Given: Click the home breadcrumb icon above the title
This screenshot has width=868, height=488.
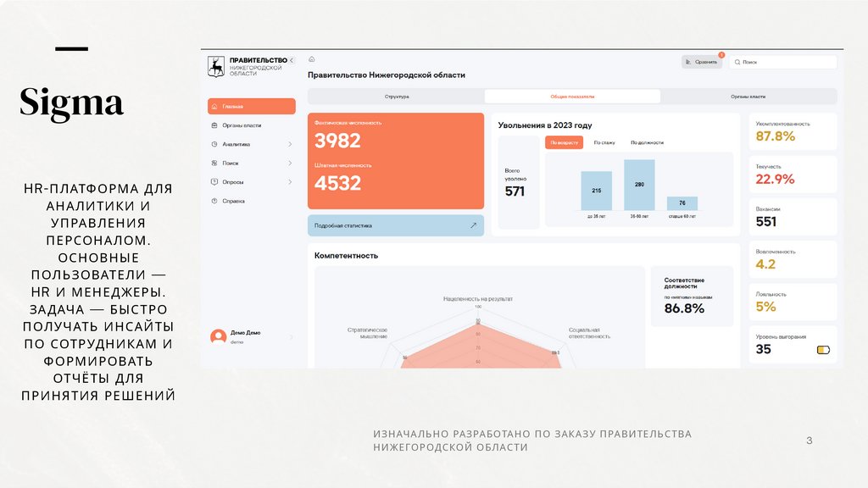Looking at the screenshot, I should point(312,59).
